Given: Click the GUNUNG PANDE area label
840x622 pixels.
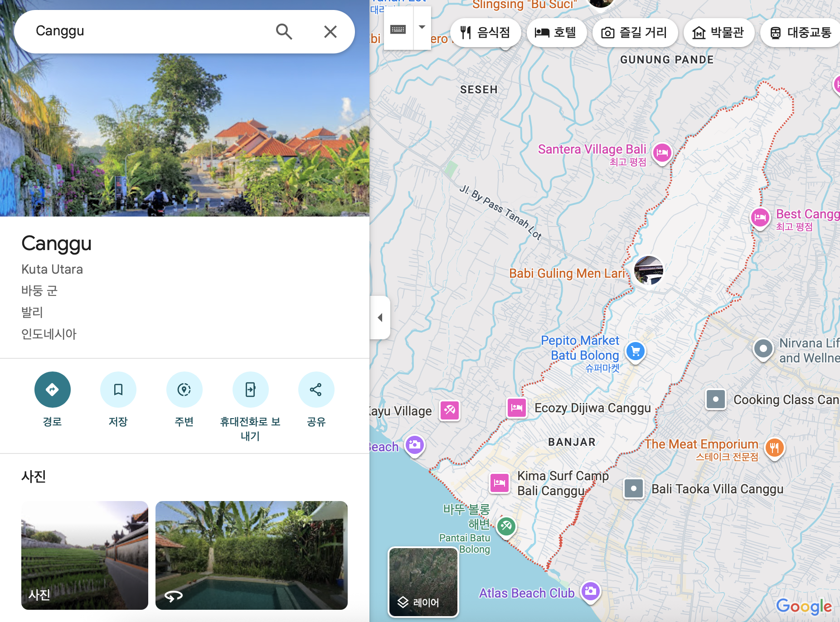Looking at the screenshot, I should coord(667,60).
